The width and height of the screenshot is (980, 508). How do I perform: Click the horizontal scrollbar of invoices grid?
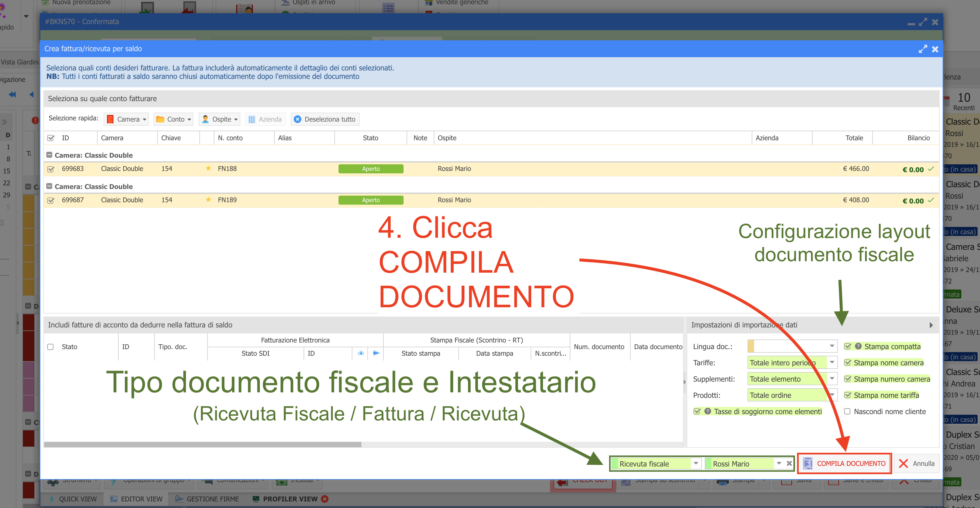(x=203, y=444)
